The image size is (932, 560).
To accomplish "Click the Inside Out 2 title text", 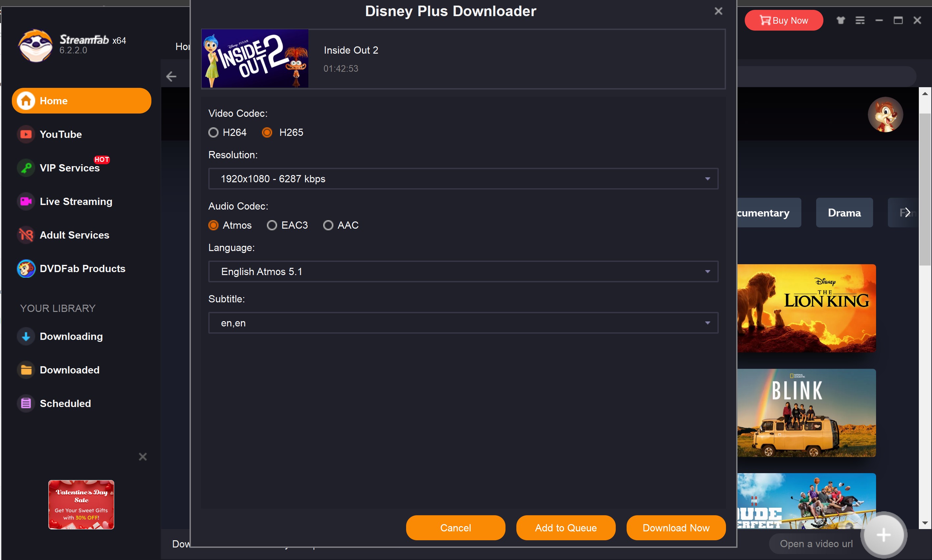I will point(351,50).
